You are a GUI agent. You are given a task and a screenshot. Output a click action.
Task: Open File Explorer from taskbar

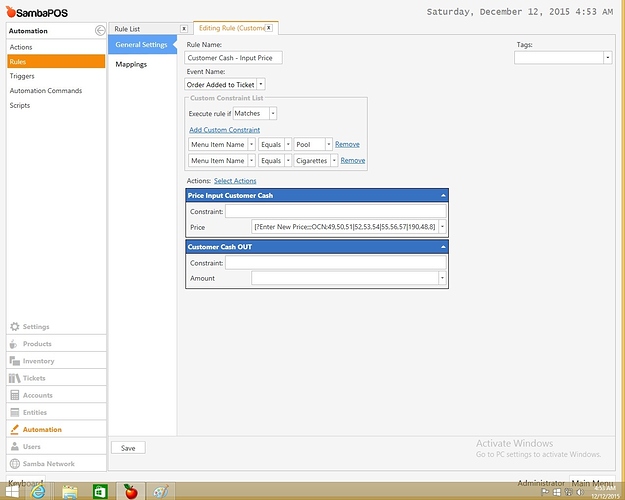tap(70, 492)
